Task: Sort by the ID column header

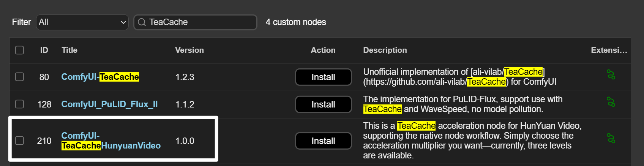Action: click(x=44, y=50)
